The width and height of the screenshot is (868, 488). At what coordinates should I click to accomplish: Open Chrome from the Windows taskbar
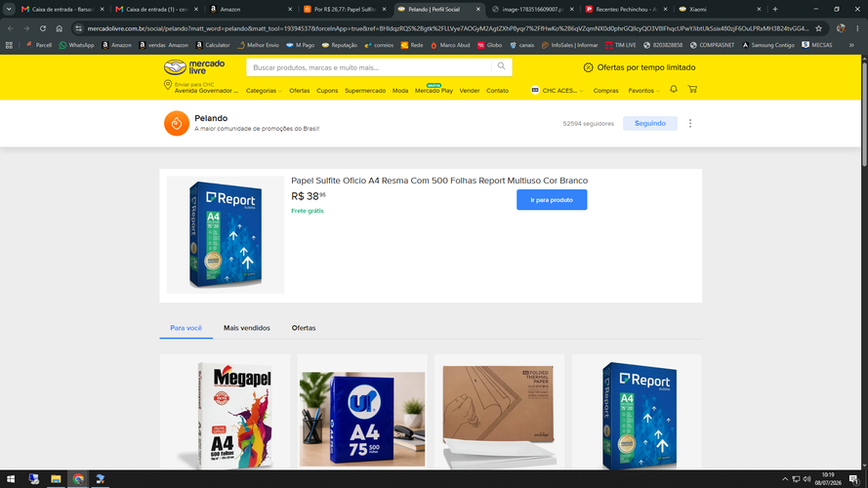tap(78, 479)
